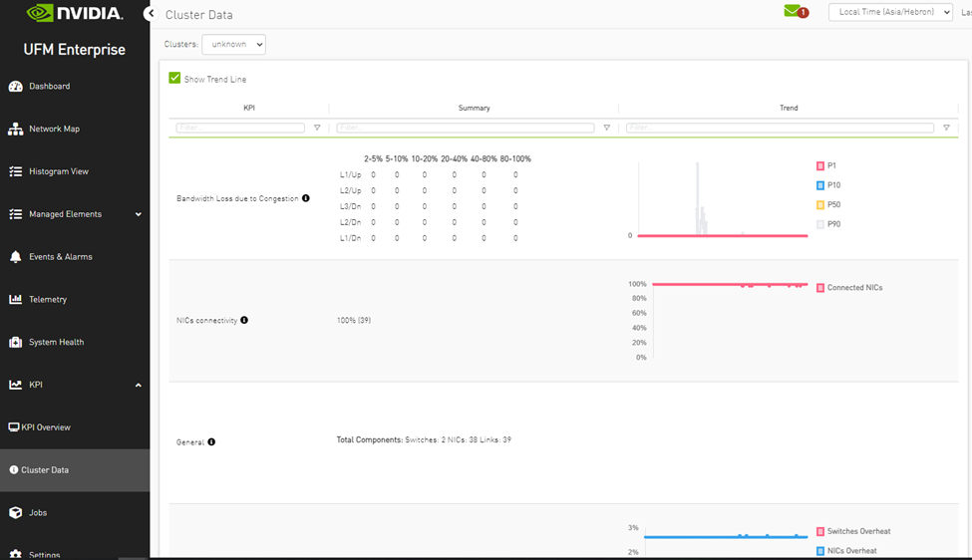
Task: Click info icon next to NICs connectivity
Action: click(x=244, y=320)
